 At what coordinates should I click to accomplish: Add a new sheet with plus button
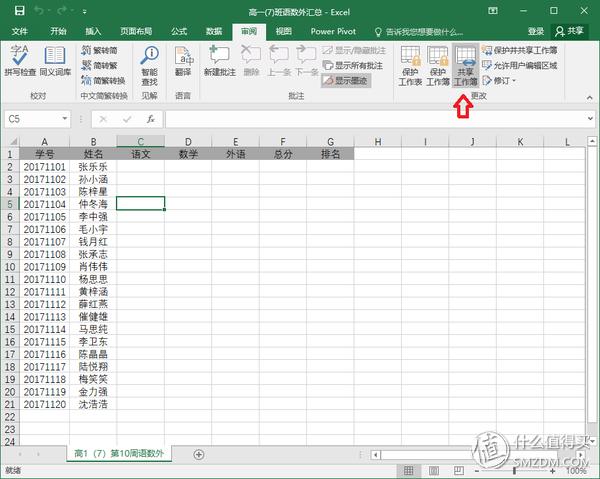coord(199,455)
